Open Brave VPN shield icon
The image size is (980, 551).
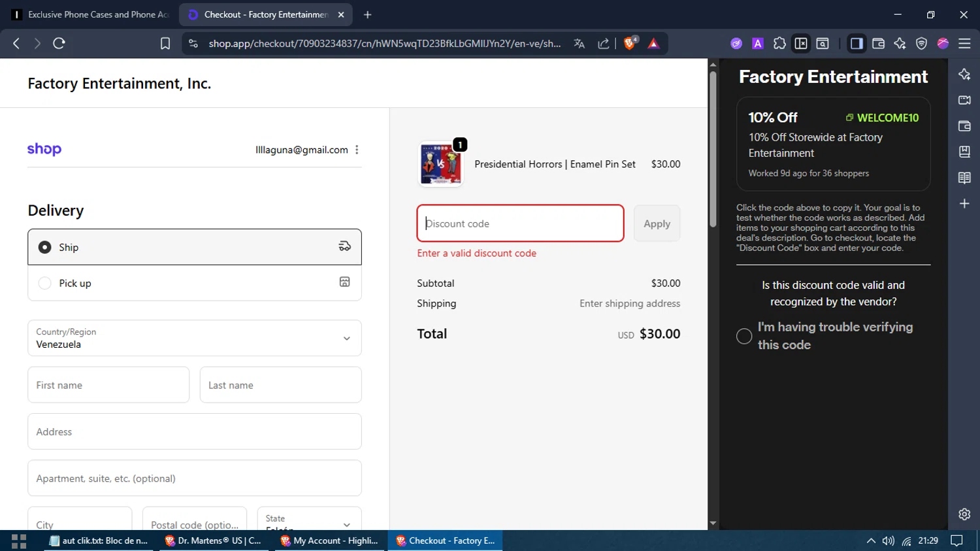tap(921, 43)
